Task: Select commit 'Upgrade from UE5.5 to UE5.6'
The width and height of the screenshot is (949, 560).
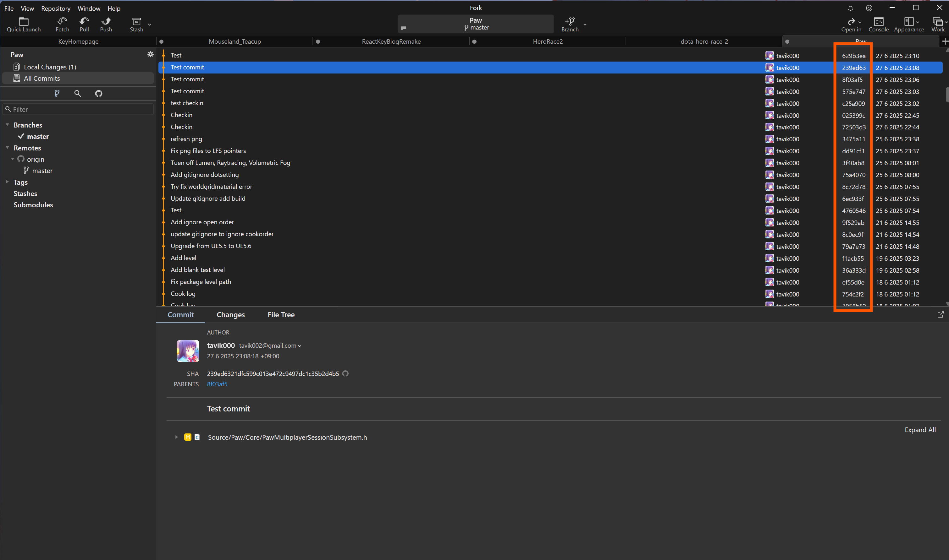Action: [550, 246]
